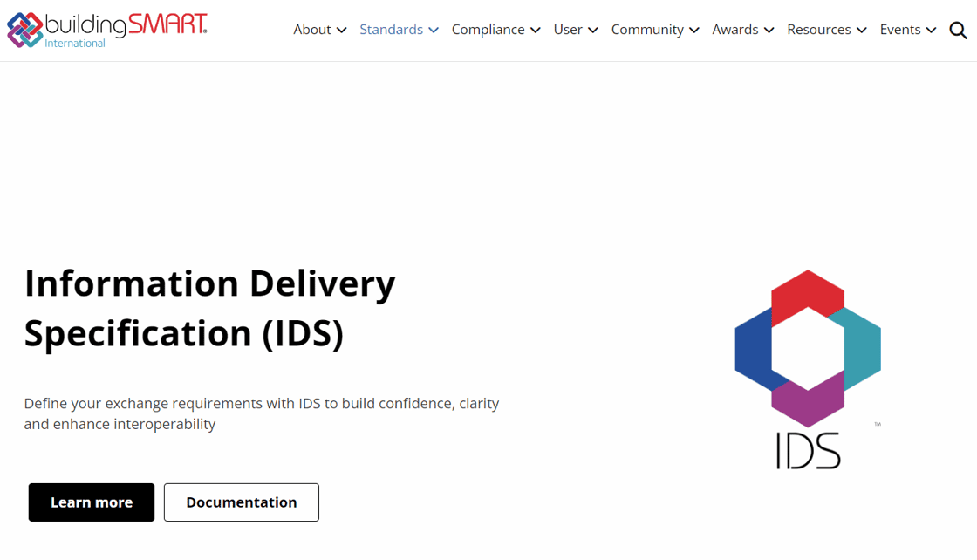Expand the chevron next to Resources
Screen dimensions: 977x560
pyautogui.click(x=862, y=30)
